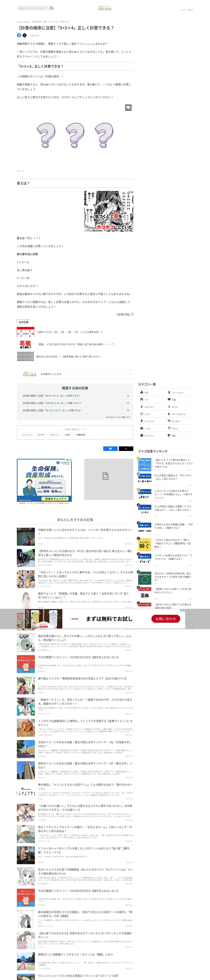This screenshot has width=210, height=980.
Task: Open グルメ category with fork icon
Action: (x=180, y=428)
